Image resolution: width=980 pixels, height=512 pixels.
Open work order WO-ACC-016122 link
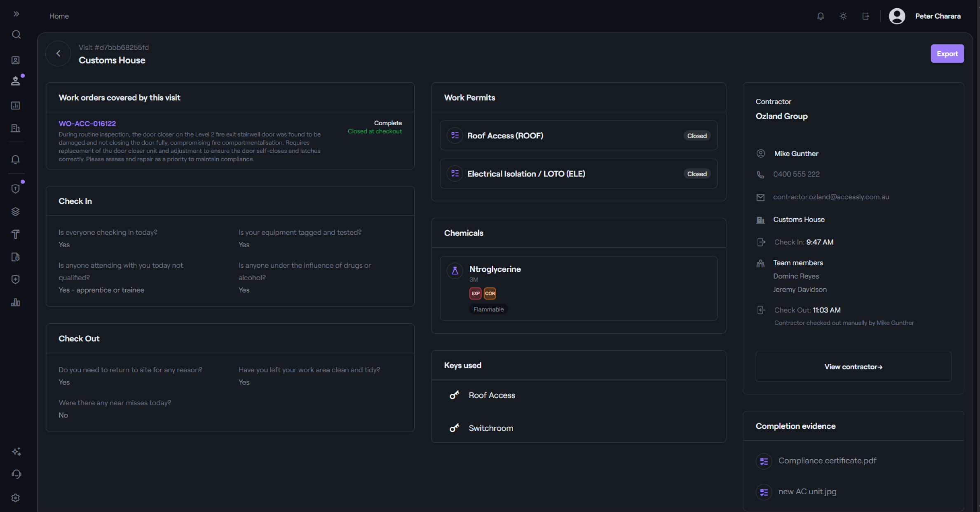coord(87,124)
